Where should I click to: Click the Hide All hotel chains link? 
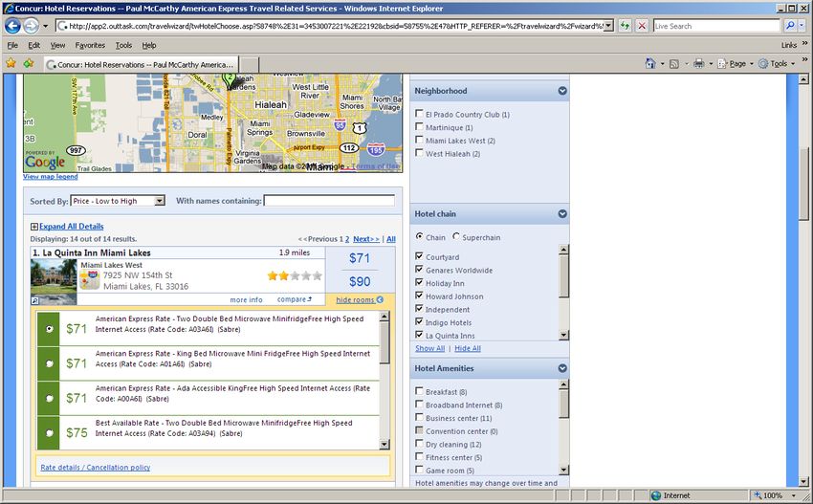pos(468,348)
